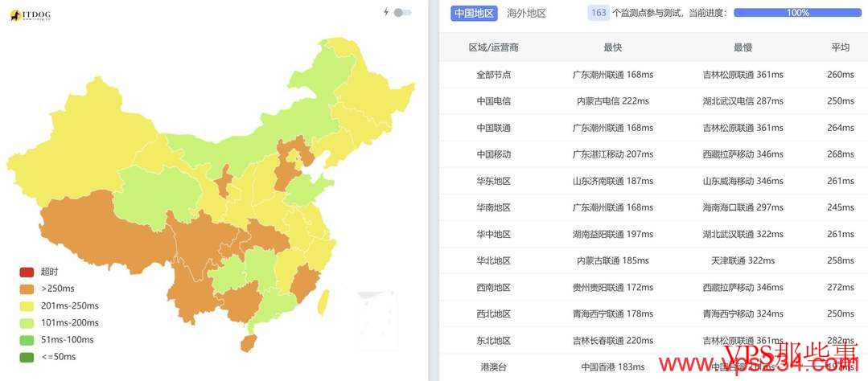
Task: Click the 163 monitoring points badge
Action: tap(599, 13)
